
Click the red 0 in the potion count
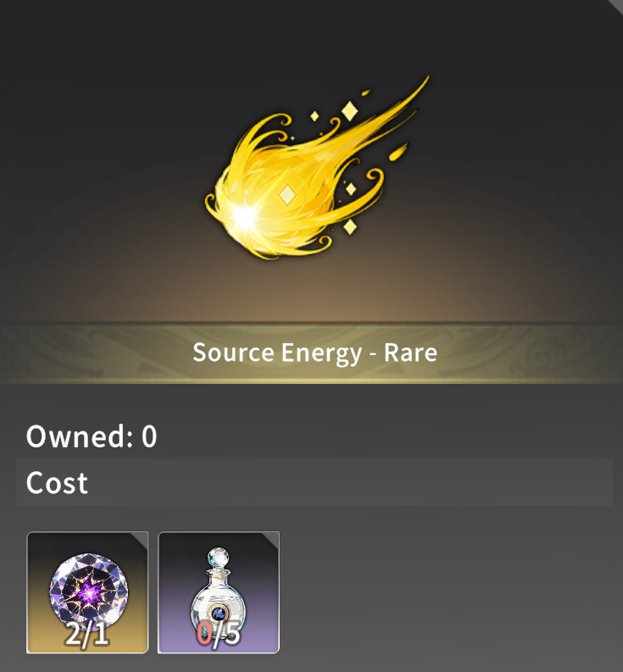[204, 634]
